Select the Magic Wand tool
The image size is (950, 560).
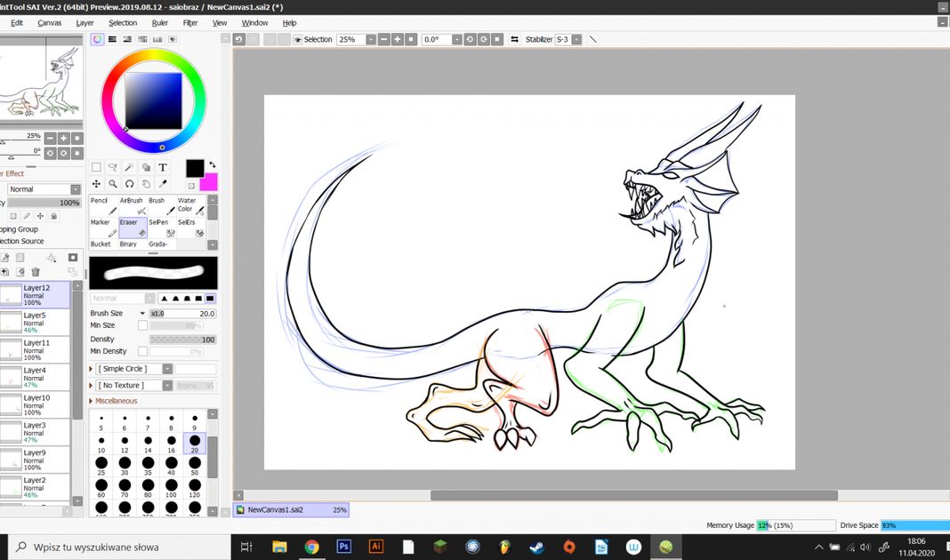[130, 167]
